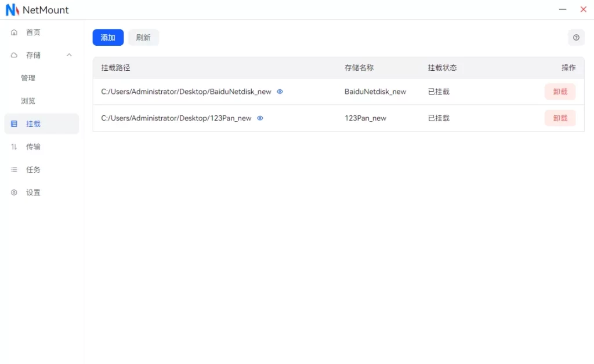Unmount BaiduNetdisk_new with 卸载 button

coord(560,92)
